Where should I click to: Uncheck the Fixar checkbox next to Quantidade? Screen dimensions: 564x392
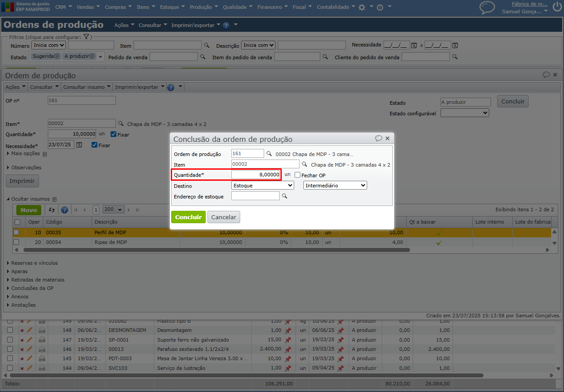click(x=113, y=134)
